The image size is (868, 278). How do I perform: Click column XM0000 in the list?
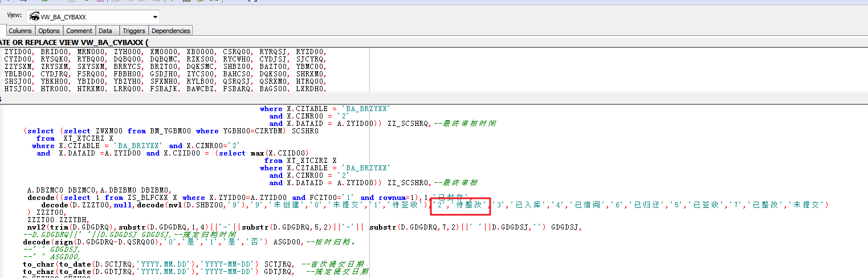(x=164, y=52)
